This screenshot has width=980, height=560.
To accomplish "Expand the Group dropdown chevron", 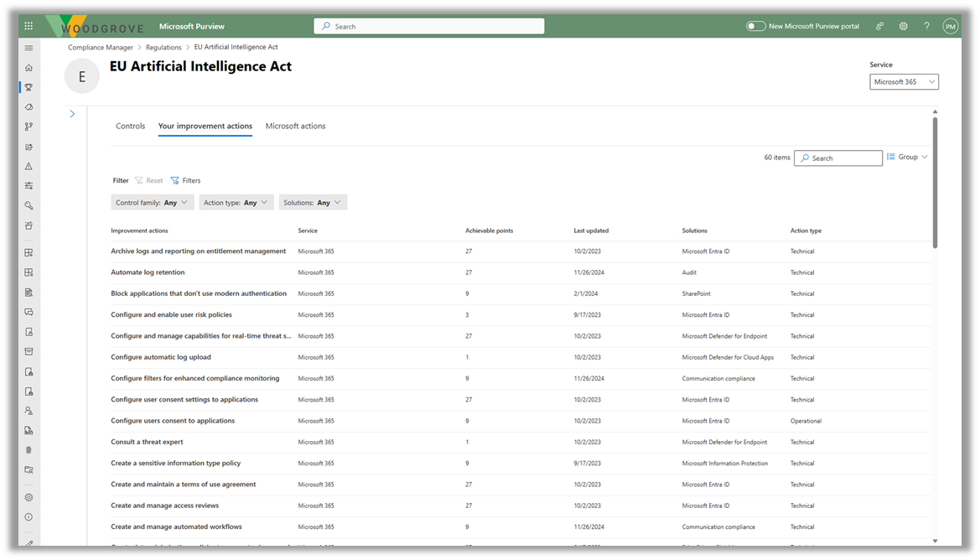I will 925,157.
